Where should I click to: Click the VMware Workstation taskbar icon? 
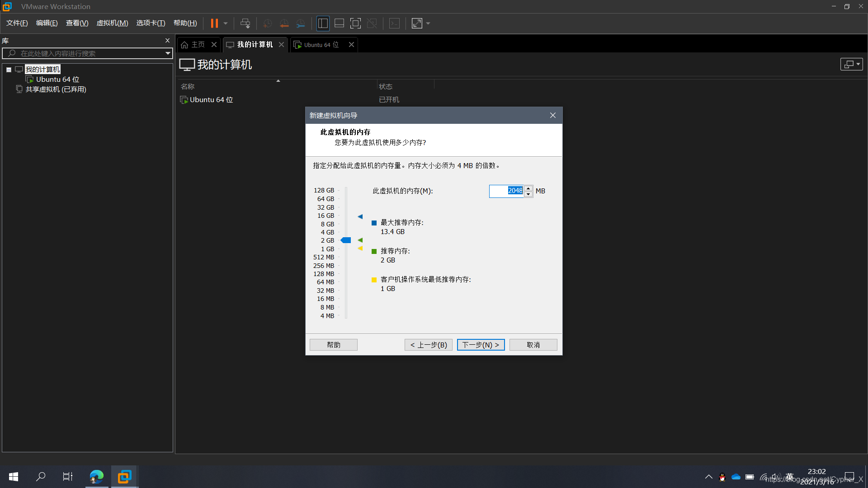(124, 477)
